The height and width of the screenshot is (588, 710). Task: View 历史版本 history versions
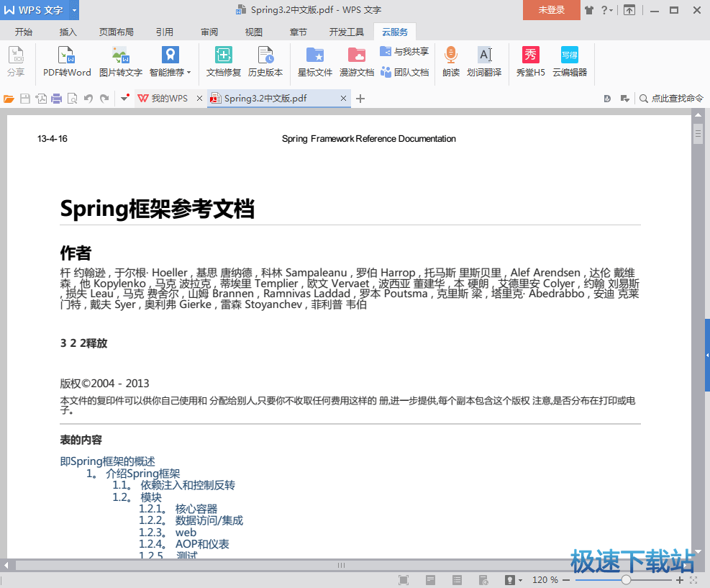pyautogui.click(x=265, y=61)
